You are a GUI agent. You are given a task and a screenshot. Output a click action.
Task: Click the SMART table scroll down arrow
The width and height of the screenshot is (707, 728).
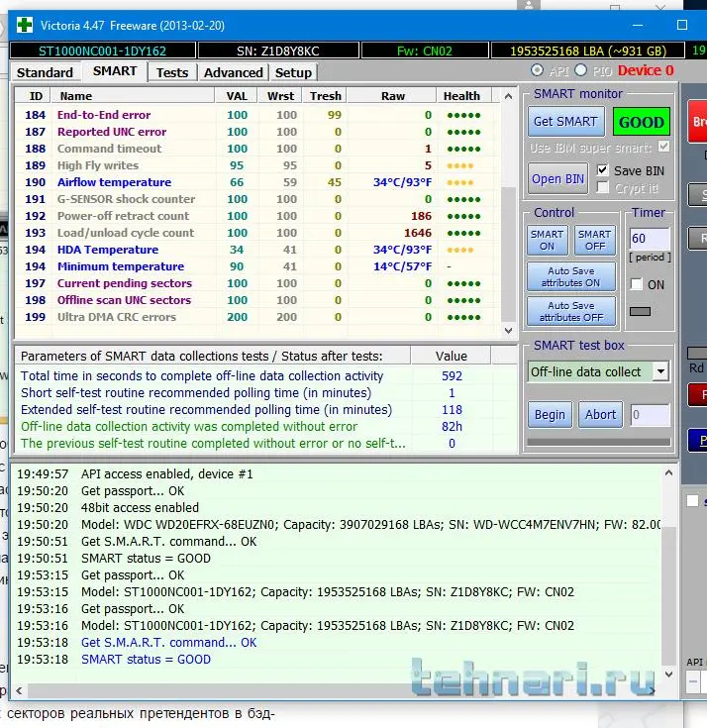508,330
